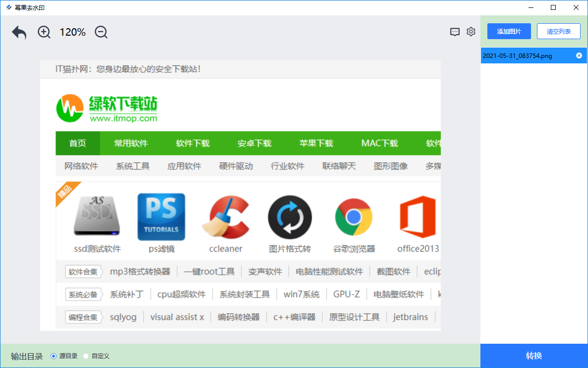This screenshot has width=588, height=368.
Task: Click the Office 2013 icon in preview
Action: point(418,217)
